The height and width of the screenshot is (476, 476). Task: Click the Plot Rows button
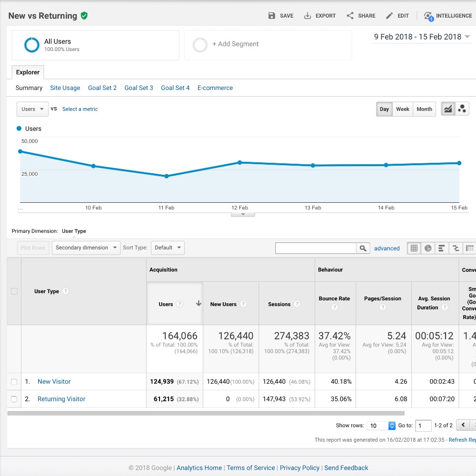click(x=33, y=248)
